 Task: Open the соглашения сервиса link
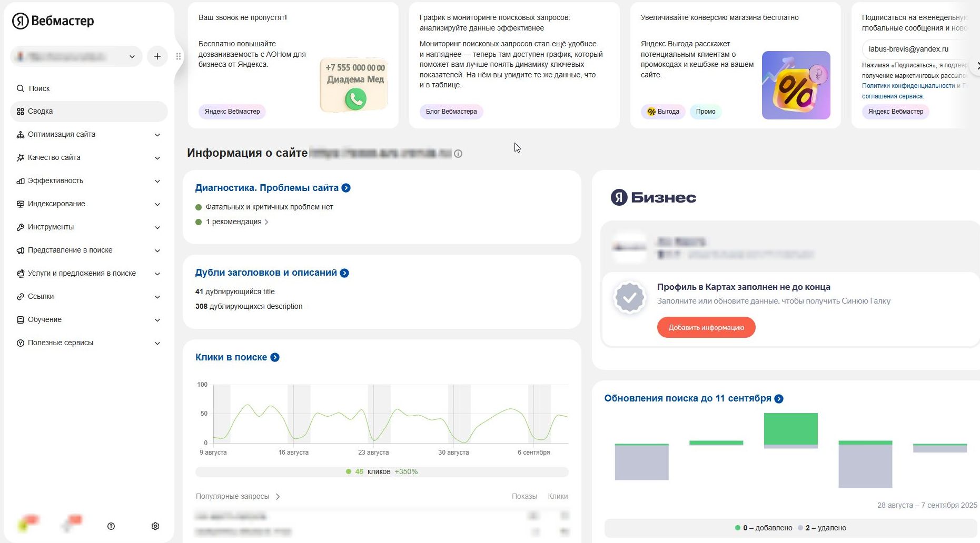pyautogui.click(x=892, y=96)
